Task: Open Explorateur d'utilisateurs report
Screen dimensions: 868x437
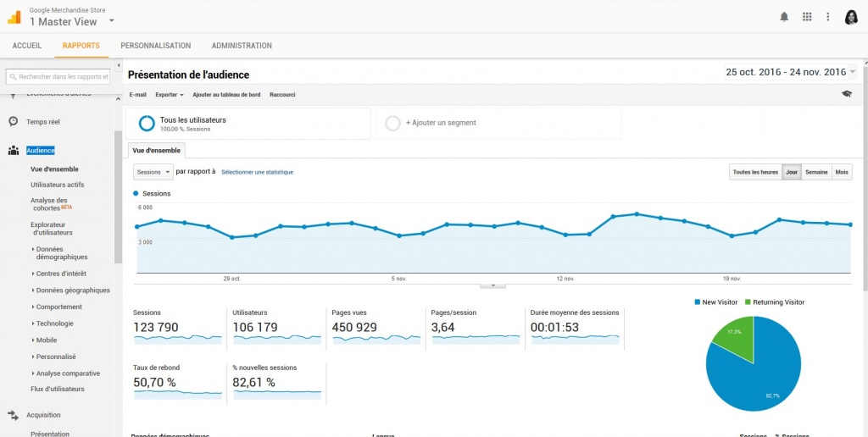Action: click(52, 229)
